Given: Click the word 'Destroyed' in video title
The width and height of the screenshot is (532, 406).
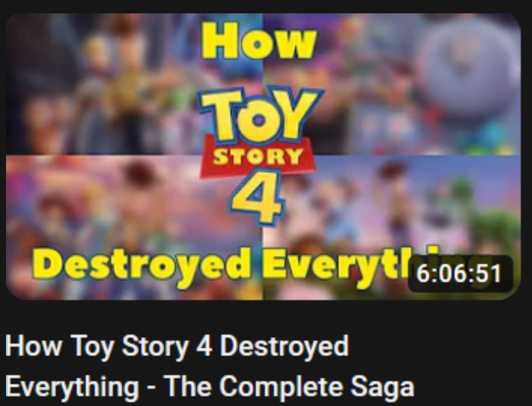Looking at the screenshot, I should point(284,346).
